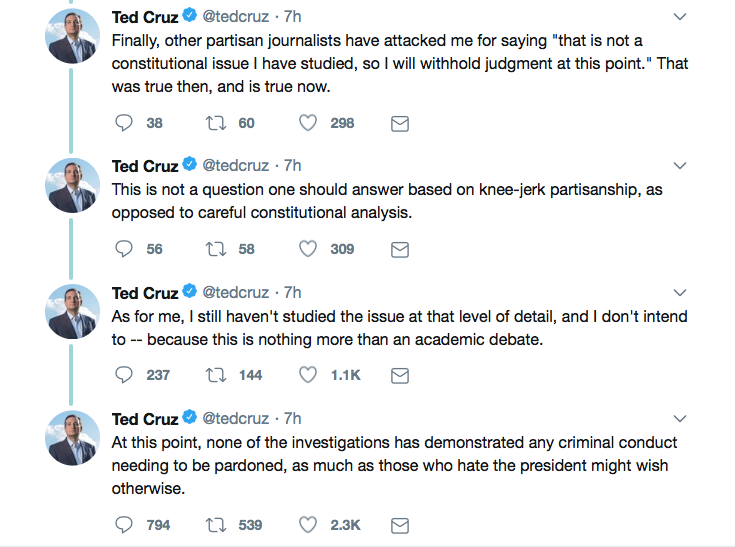This screenshot has width=735, height=547.
Task: Like the tweet with 298 likes
Action: click(308, 123)
